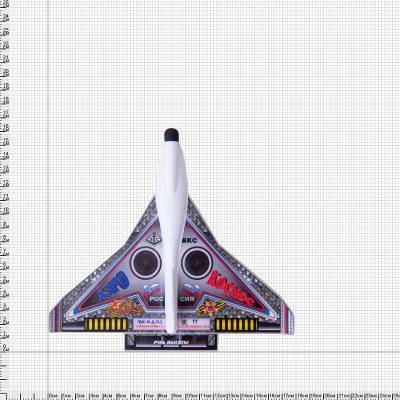Click the 11см mark on the bottom ruler
Screen dimensions: 400x400
tap(206, 396)
